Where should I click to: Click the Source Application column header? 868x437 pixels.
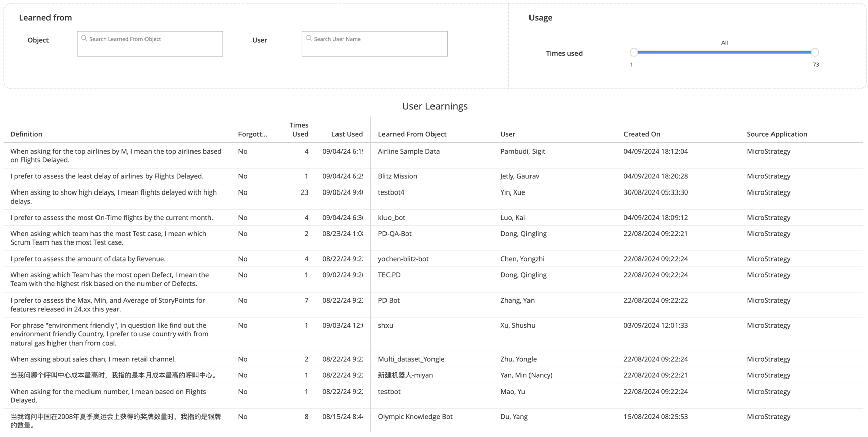tap(777, 134)
